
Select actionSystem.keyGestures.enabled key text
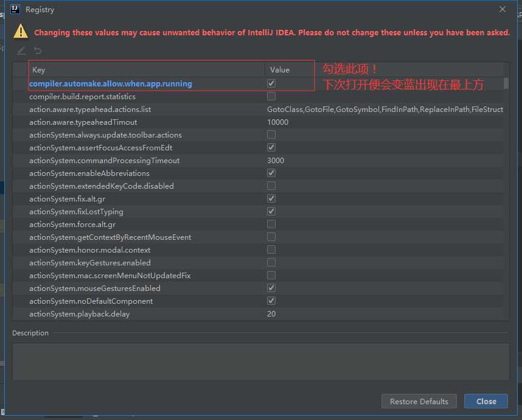click(90, 263)
